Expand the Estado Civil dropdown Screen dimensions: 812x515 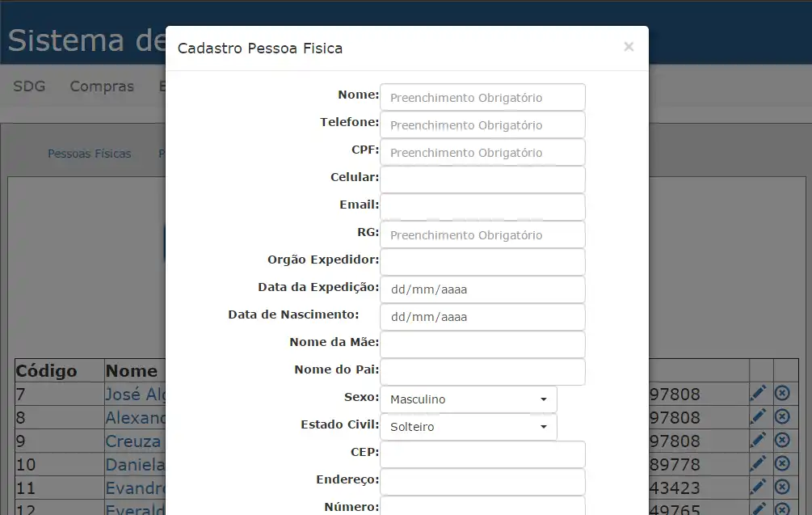pos(468,427)
